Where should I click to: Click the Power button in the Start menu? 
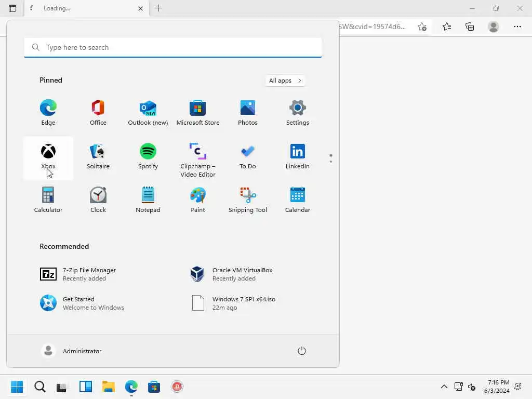point(302,351)
